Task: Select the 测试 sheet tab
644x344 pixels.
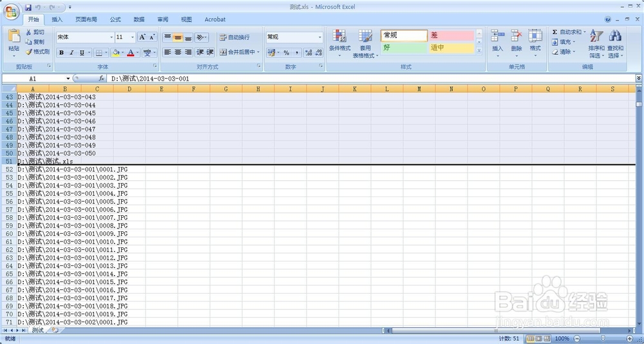Action: click(38, 330)
